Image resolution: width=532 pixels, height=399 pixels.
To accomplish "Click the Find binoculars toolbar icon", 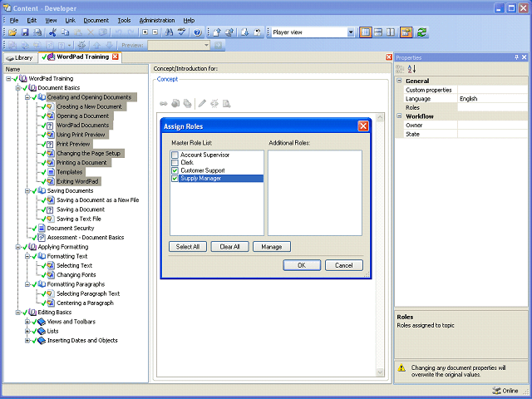I will point(169,32).
